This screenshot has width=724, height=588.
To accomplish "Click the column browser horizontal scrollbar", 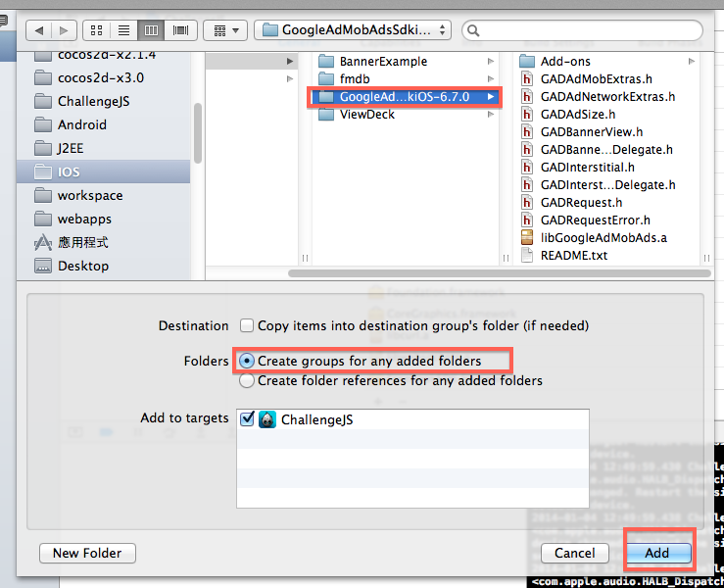I will click(x=499, y=273).
